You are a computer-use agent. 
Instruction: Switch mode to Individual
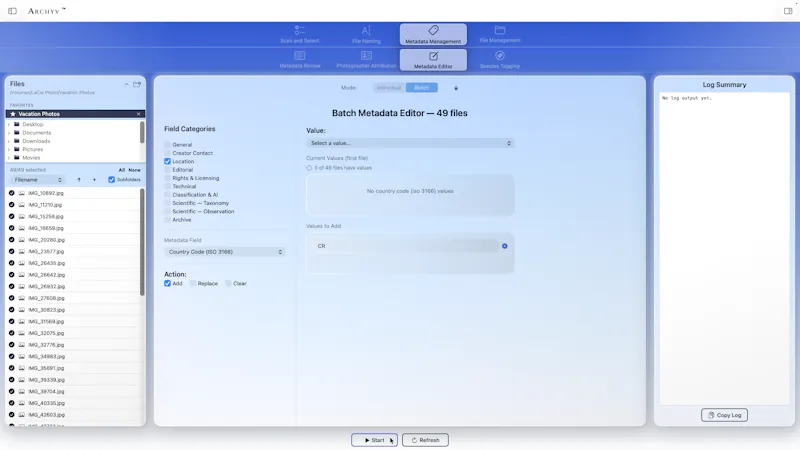tap(389, 88)
